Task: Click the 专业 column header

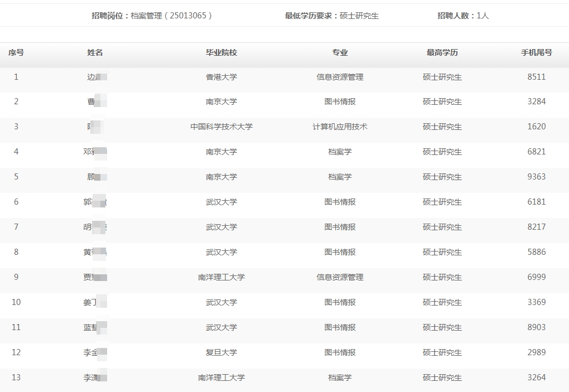Action: (340, 52)
